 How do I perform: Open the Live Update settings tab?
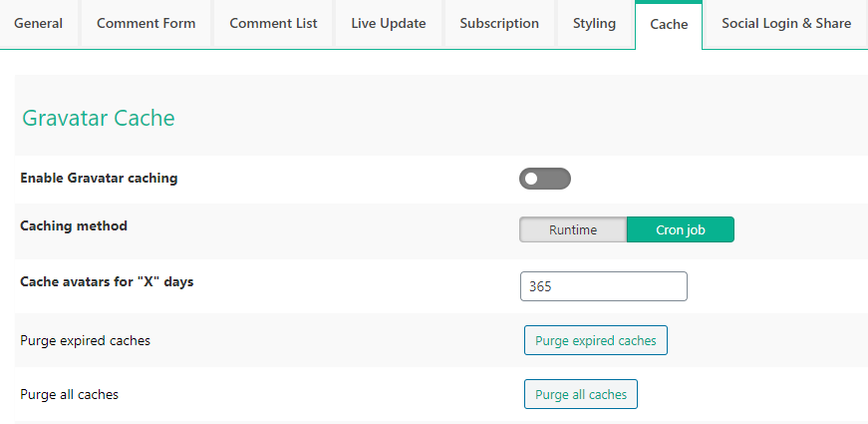coord(389,23)
